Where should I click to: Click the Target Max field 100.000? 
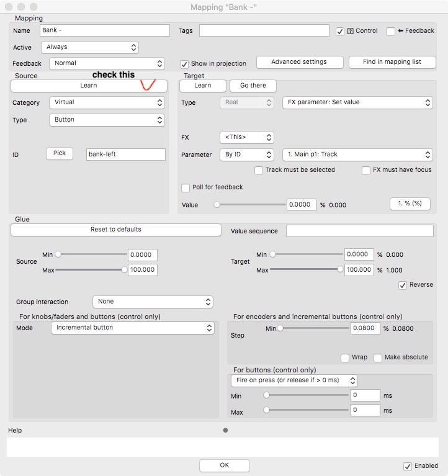click(359, 270)
